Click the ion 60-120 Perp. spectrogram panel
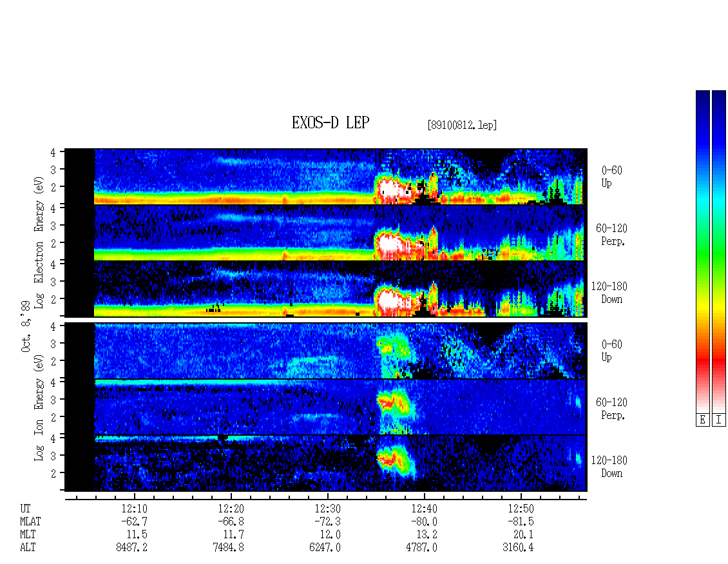This screenshot has width=728, height=564. tap(326, 407)
